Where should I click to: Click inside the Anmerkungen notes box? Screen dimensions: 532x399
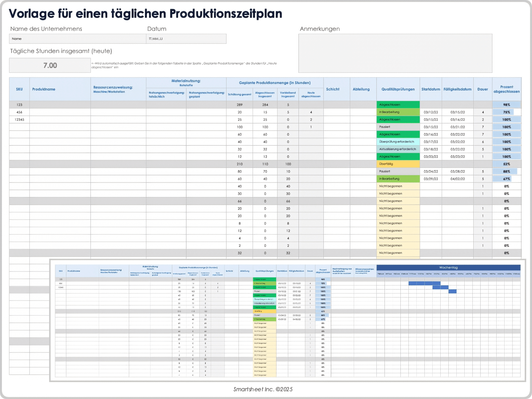click(x=395, y=53)
